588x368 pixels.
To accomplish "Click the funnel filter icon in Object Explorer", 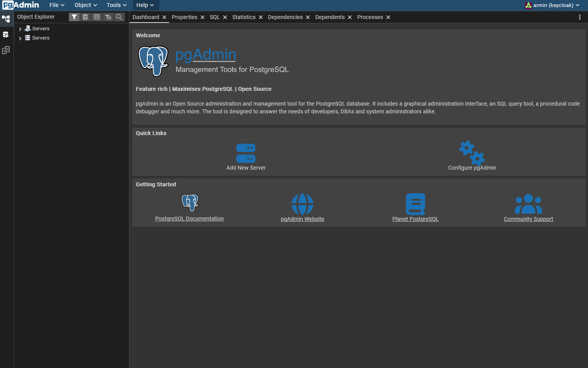I will tap(74, 17).
